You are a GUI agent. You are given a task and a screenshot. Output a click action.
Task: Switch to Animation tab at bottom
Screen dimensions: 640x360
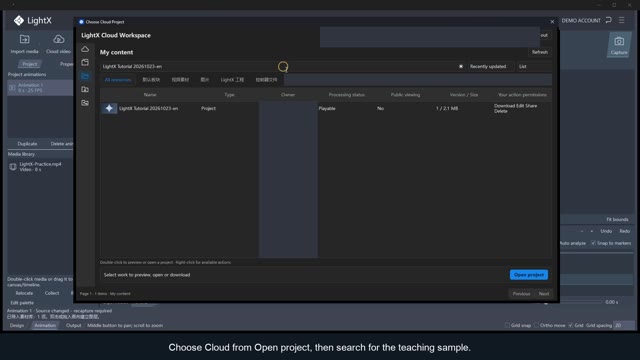pos(45,325)
